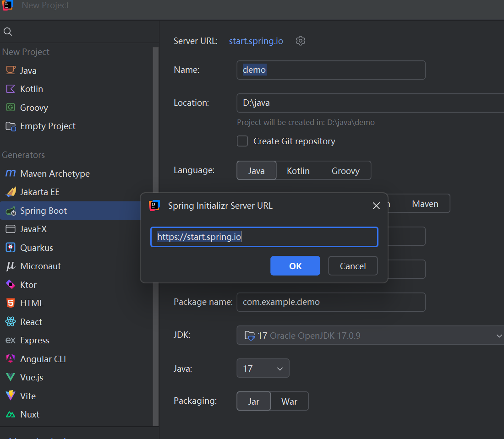Select Java project type icon
Image resolution: width=504 pixels, height=439 pixels.
point(11,70)
